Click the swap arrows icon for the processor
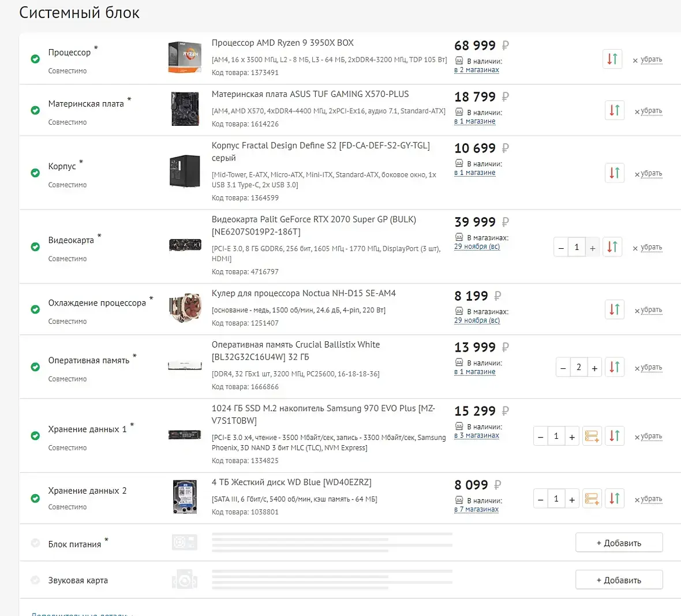The width and height of the screenshot is (681, 616). pyautogui.click(x=612, y=59)
